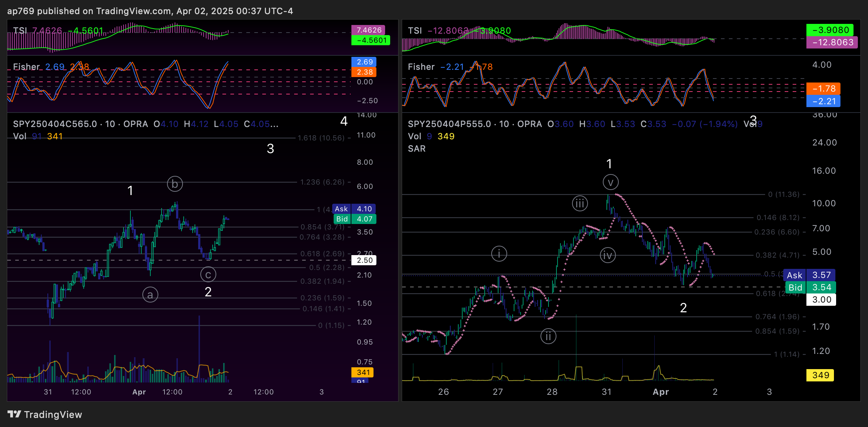This screenshot has width=868, height=427.
Task: Click Fibonacci label 0.764 (3.28)
Action: 322,237
